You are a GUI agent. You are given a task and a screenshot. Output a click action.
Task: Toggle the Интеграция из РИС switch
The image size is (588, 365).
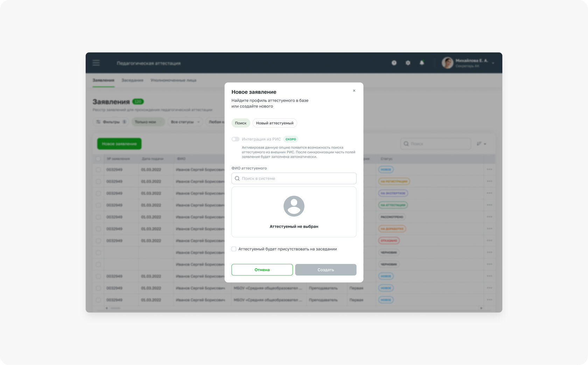point(236,139)
